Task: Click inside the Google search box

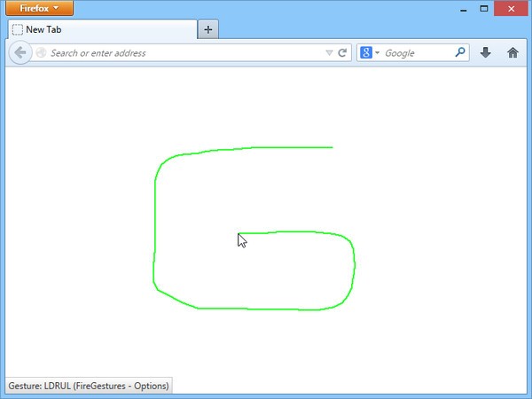Action: point(418,53)
